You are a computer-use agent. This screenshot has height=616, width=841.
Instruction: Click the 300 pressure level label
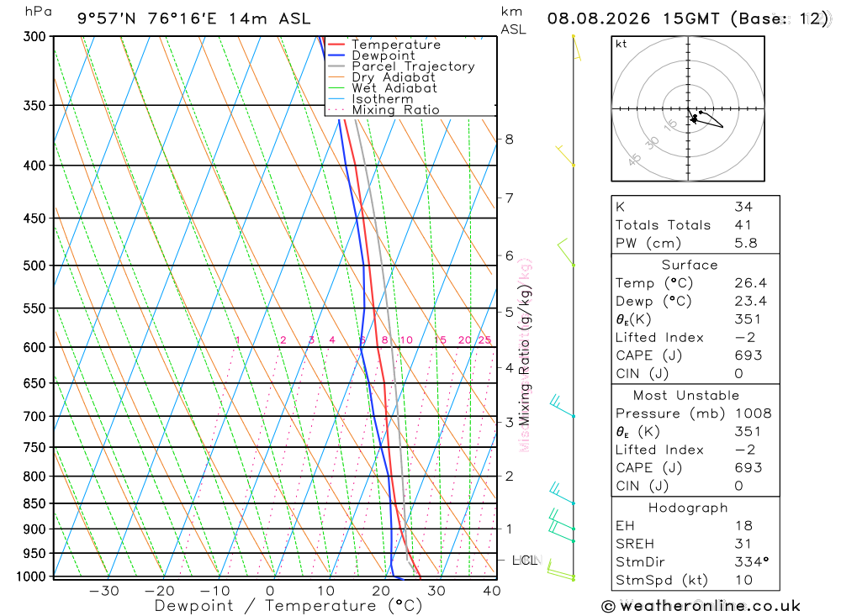pyautogui.click(x=34, y=36)
